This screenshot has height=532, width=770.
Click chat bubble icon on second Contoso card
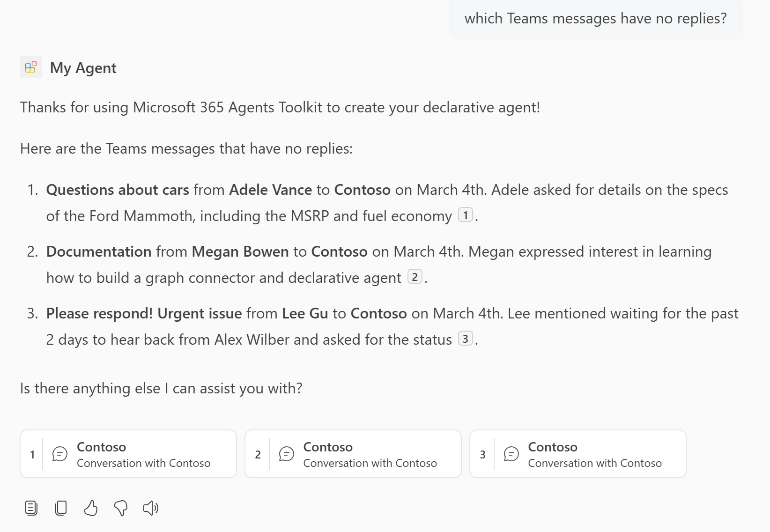point(286,454)
